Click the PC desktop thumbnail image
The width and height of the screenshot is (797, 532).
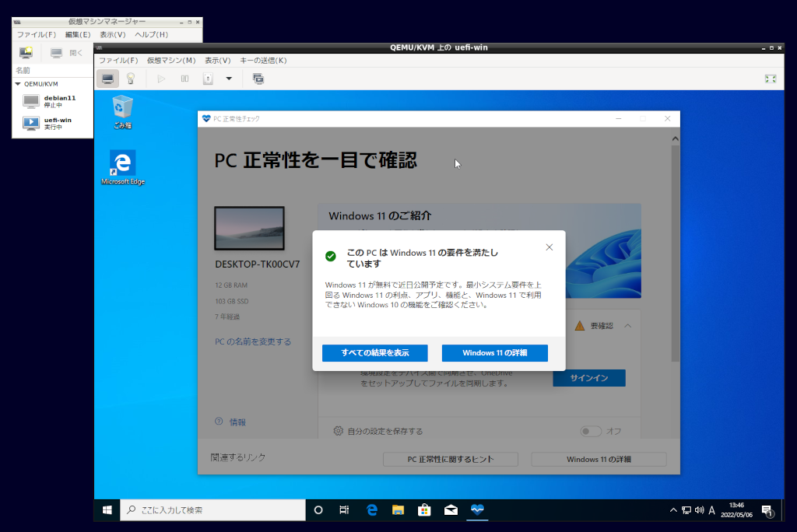click(250, 228)
